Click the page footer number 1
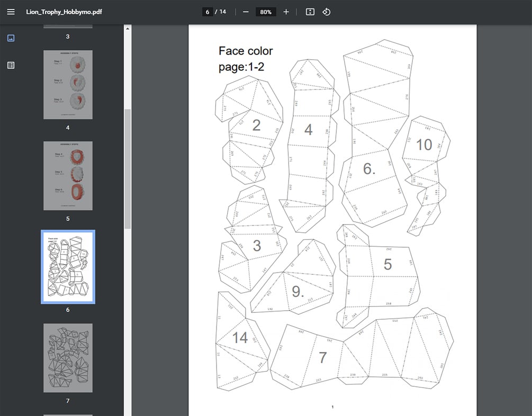 332,407
